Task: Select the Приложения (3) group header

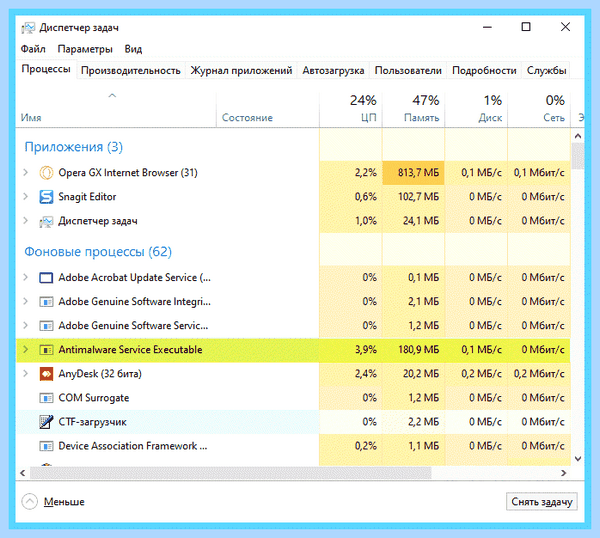Action: coord(73,147)
